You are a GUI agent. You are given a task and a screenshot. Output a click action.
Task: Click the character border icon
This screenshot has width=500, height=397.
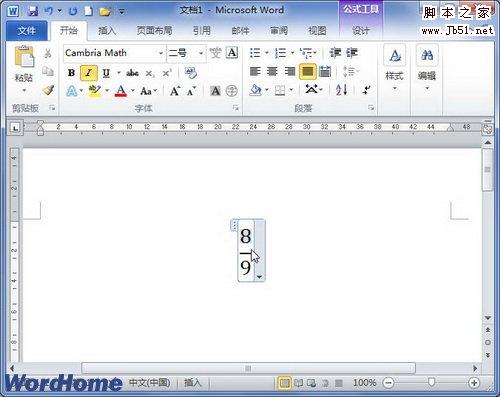click(232, 53)
